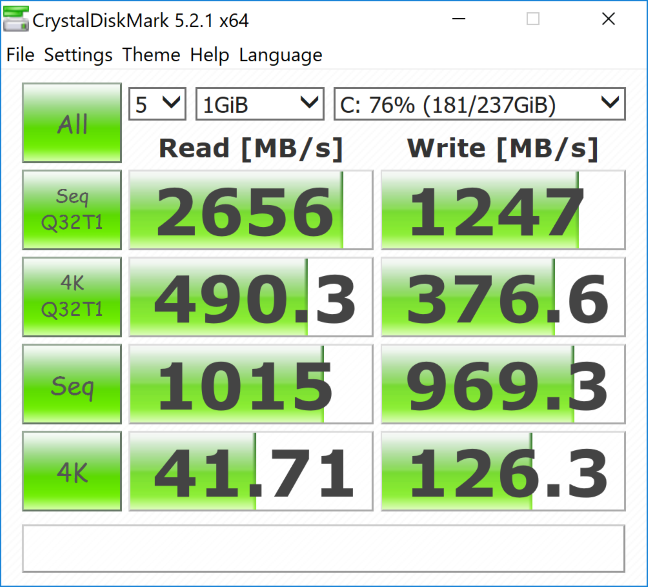Open the Help menu
This screenshot has width=648, height=587.
tap(210, 55)
